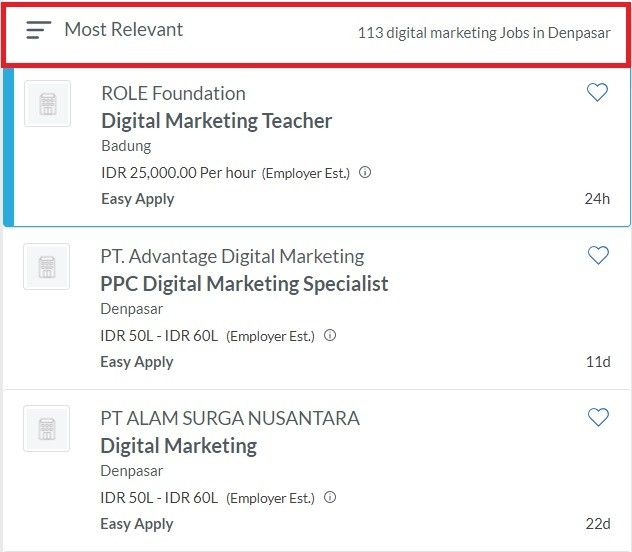Click Employer Est. on the PPC Specialist listing
The image size is (632, 552).
[x=270, y=336]
